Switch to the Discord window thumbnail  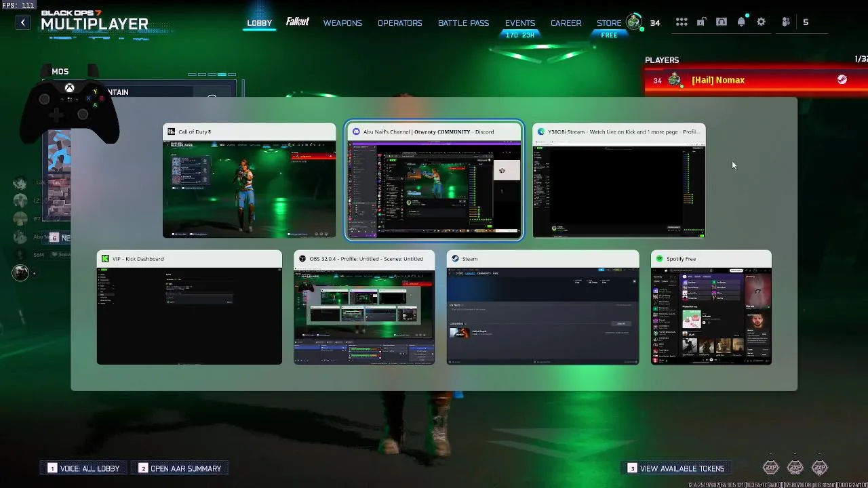(434, 180)
